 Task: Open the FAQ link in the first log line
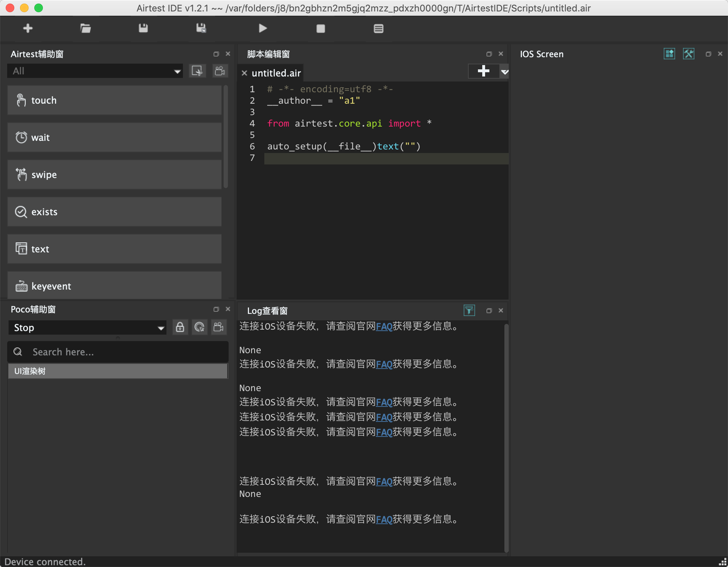(384, 326)
